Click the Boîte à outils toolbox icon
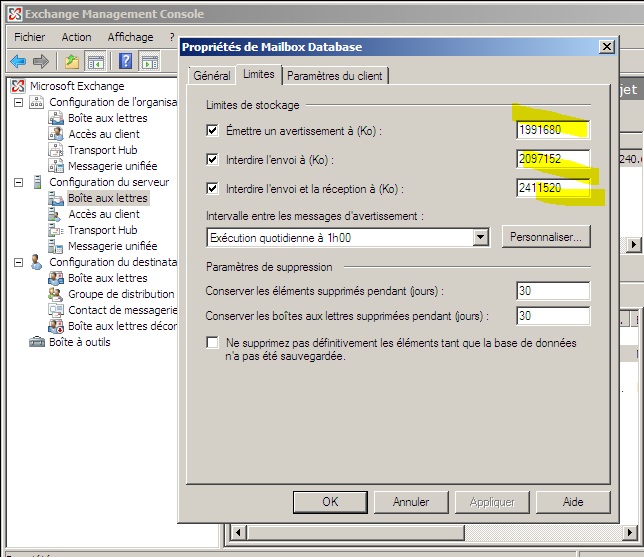 point(37,342)
